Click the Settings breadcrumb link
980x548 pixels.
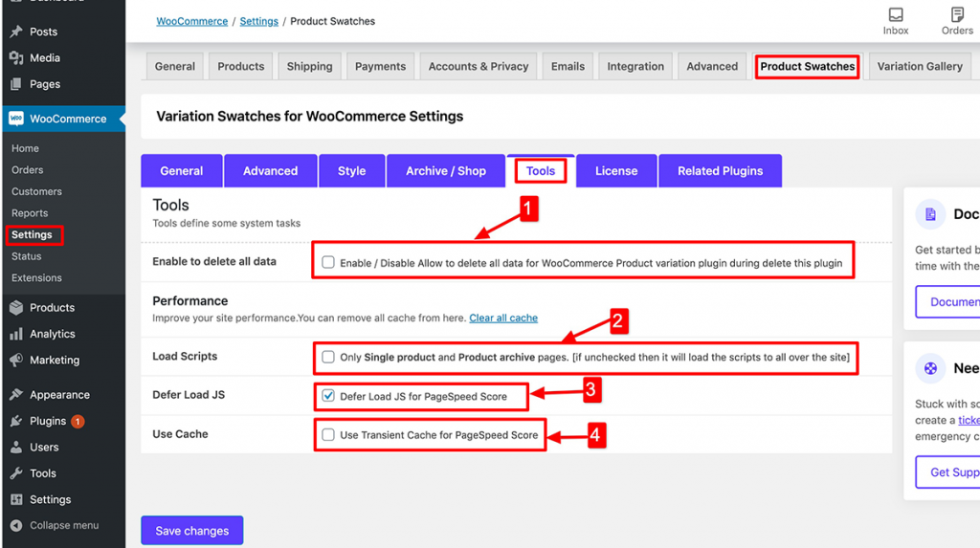tap(258, 21)
